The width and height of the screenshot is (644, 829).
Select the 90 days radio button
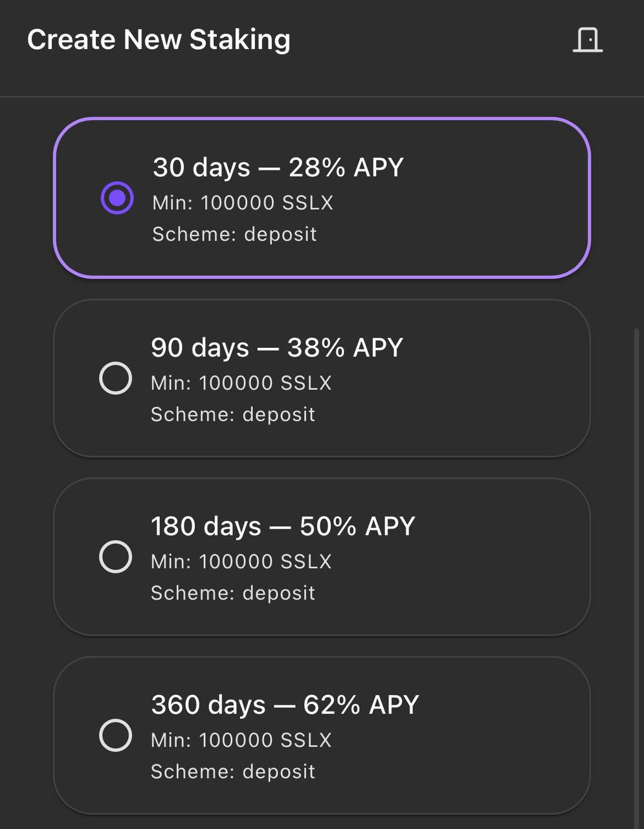coord(116,378)
